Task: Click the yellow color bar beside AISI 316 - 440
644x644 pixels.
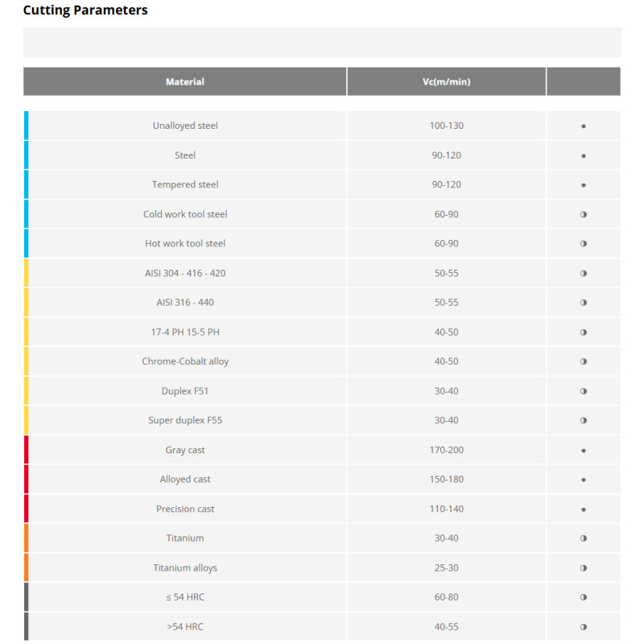Action: pos(26,303)
